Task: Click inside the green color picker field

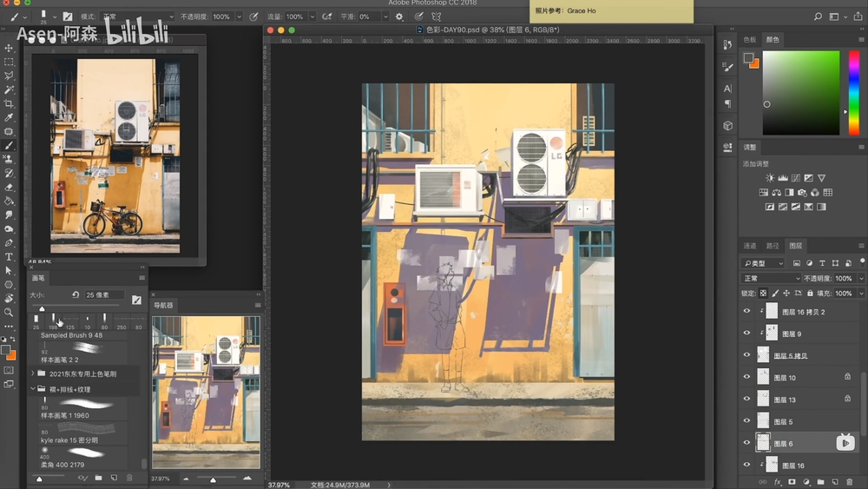Action: 800,92
